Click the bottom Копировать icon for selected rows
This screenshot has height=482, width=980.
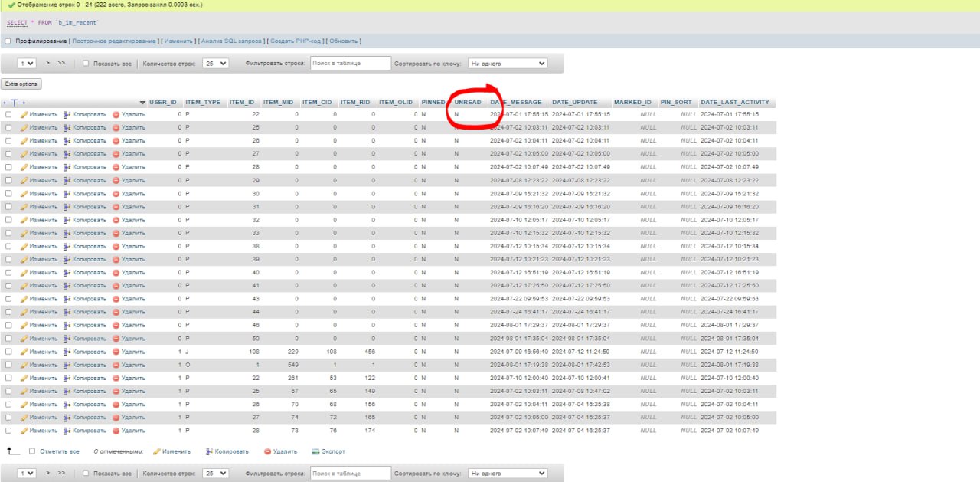point(209,451)
